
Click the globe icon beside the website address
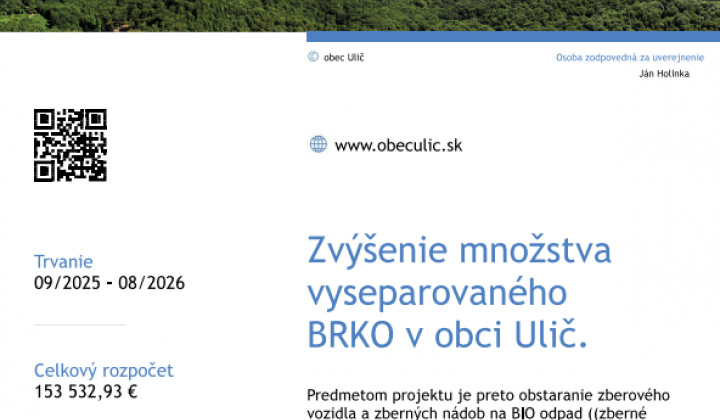pyautogui.click(x=318, y=144)
